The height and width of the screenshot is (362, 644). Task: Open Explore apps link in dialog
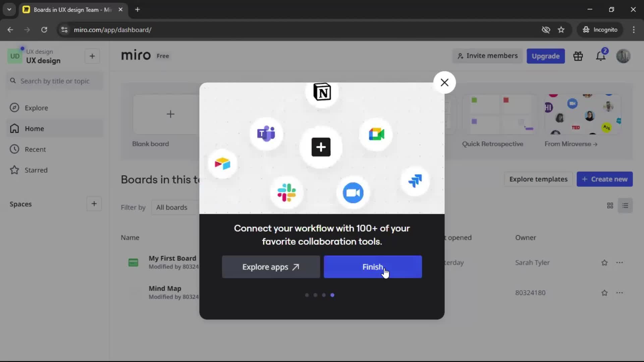271,267
